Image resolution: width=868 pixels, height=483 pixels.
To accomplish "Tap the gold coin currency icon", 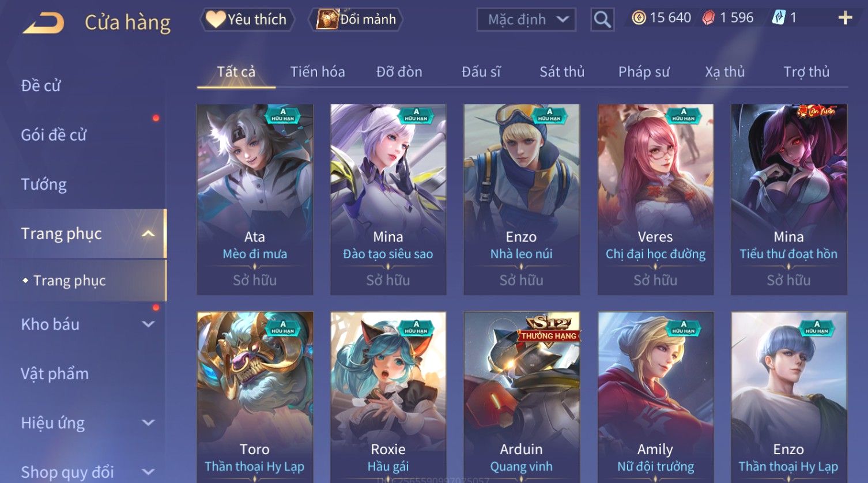I will tap(639, 18).
